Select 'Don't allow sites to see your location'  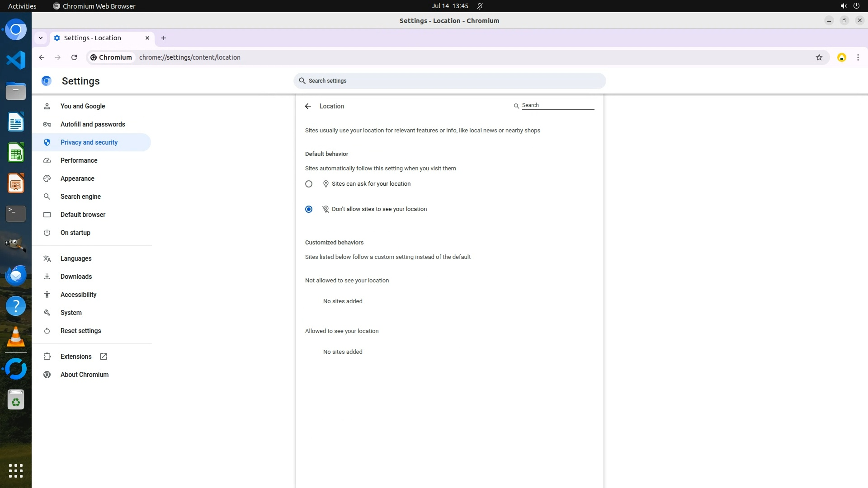point(309,209)
